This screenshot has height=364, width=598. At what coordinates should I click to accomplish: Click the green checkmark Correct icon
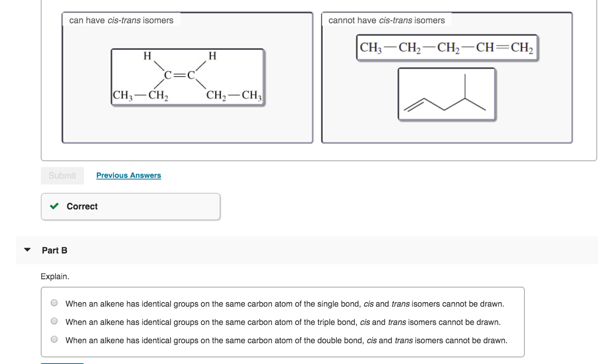click(54, 206)
